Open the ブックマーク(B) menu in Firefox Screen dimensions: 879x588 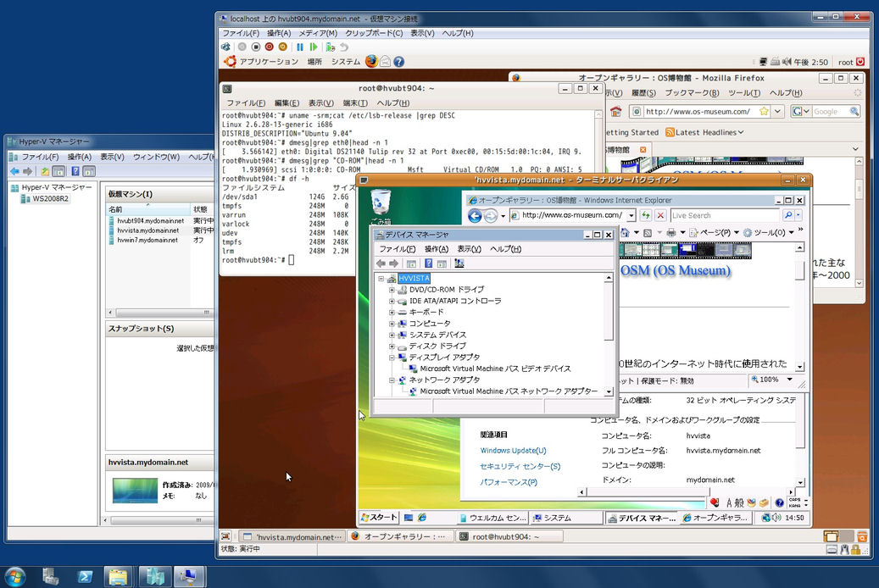click(x=692, y=93)
